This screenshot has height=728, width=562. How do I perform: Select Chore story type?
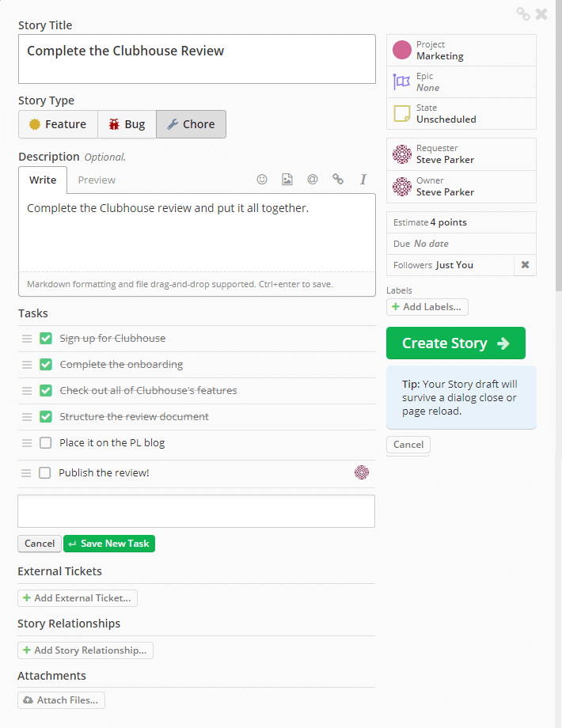(x=191, y=124)
